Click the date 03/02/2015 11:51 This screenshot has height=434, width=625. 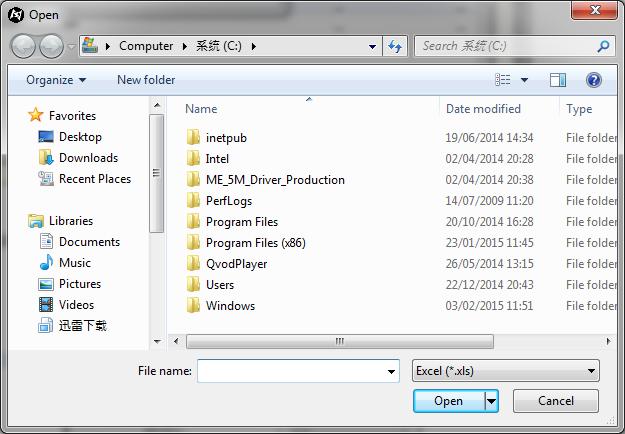click(x=489, y=306)
